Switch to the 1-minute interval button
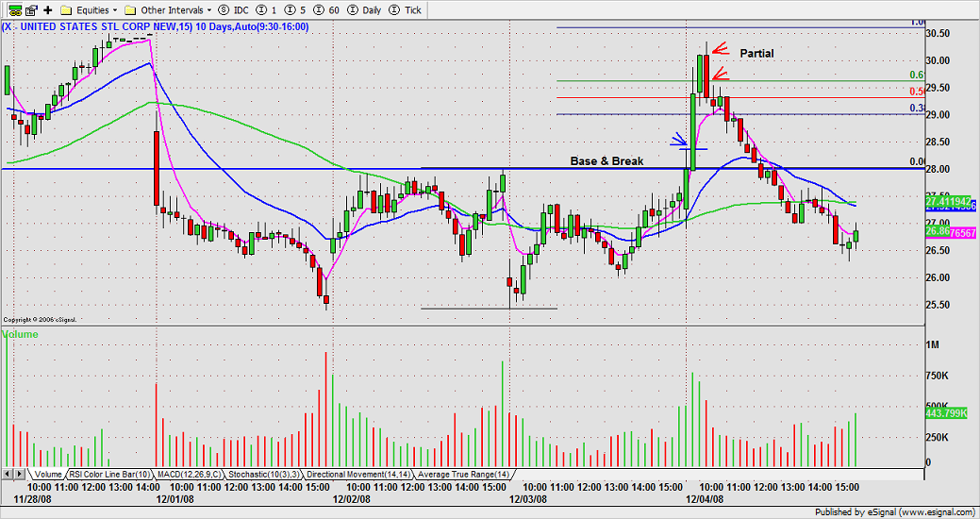The height and width of the screenshot is (519, 980). click(x=266, y=10)
